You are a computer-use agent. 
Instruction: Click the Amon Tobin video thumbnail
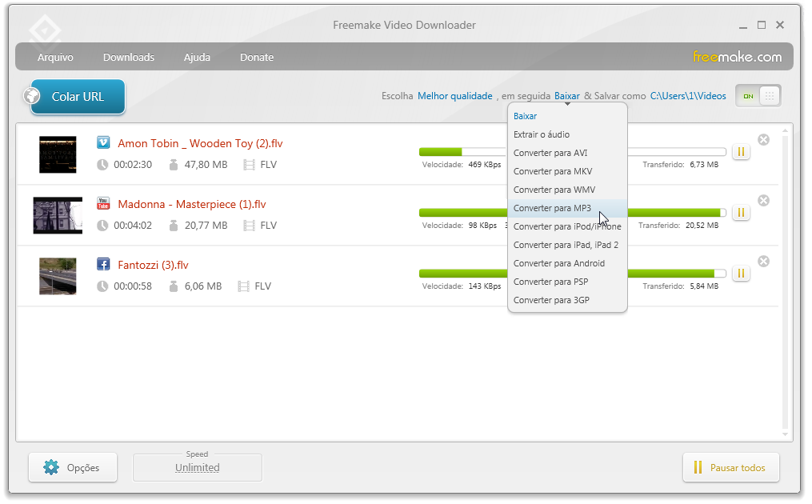click(58, 154)
